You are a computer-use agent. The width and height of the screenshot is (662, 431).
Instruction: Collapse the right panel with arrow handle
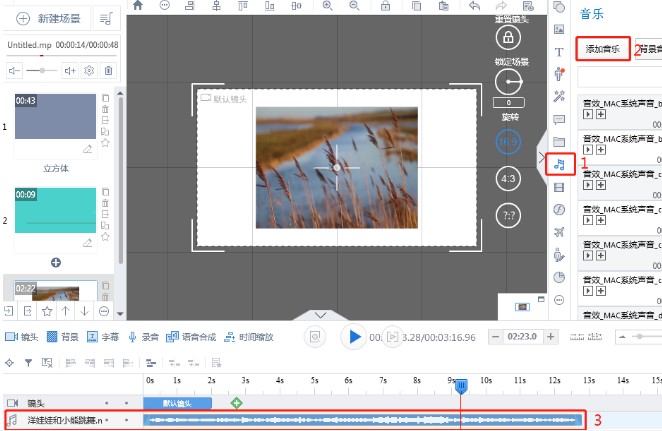point(542,158)
